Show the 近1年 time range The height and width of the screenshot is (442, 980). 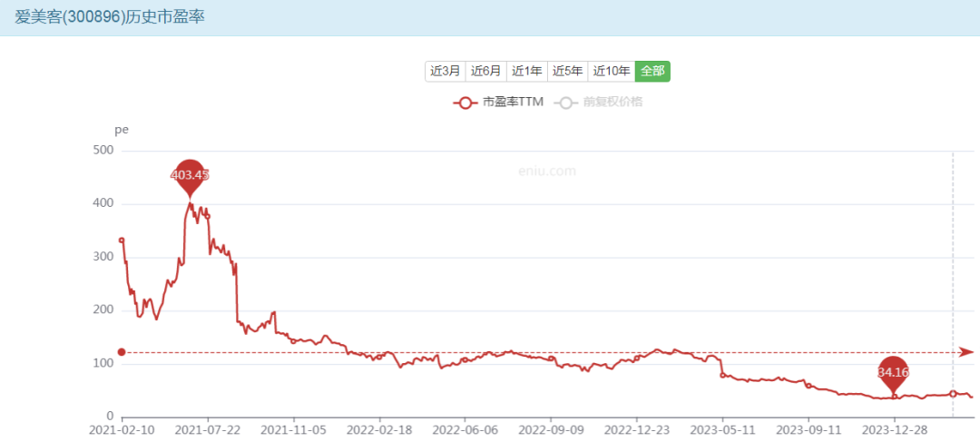tap(526, 71)
